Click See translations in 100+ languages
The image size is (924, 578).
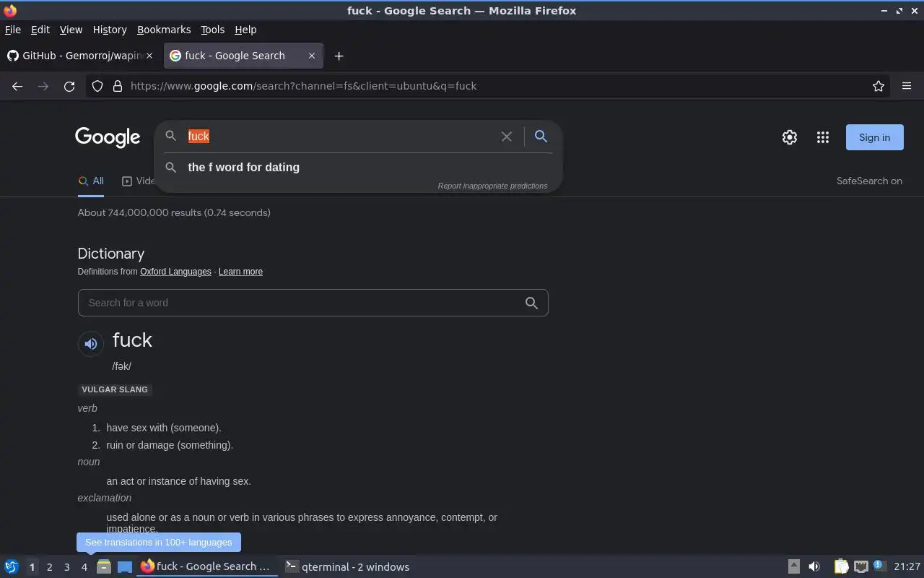[x=159, y=542]
